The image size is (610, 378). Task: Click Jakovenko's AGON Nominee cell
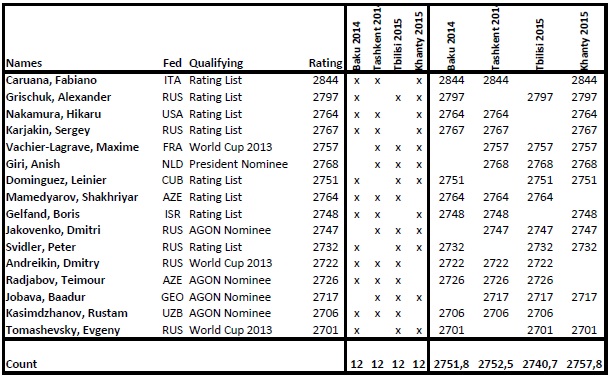pyautogui.click(x=230, y=230)
